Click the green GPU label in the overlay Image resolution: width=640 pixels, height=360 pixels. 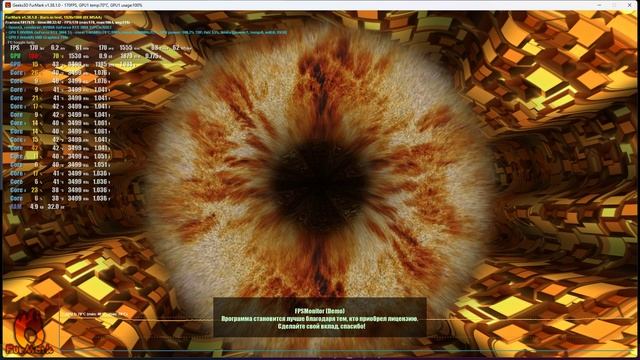16,56
